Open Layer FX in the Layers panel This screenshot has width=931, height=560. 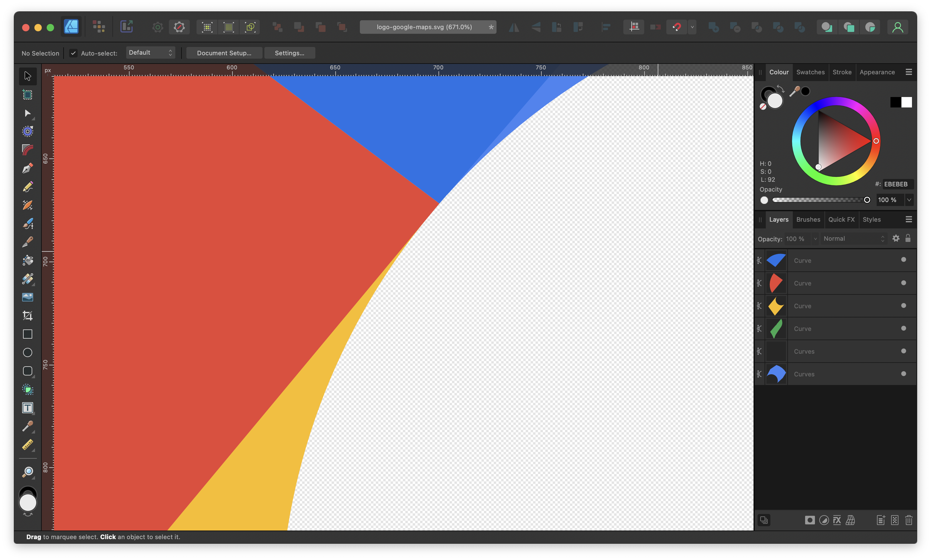coord(837,520)
